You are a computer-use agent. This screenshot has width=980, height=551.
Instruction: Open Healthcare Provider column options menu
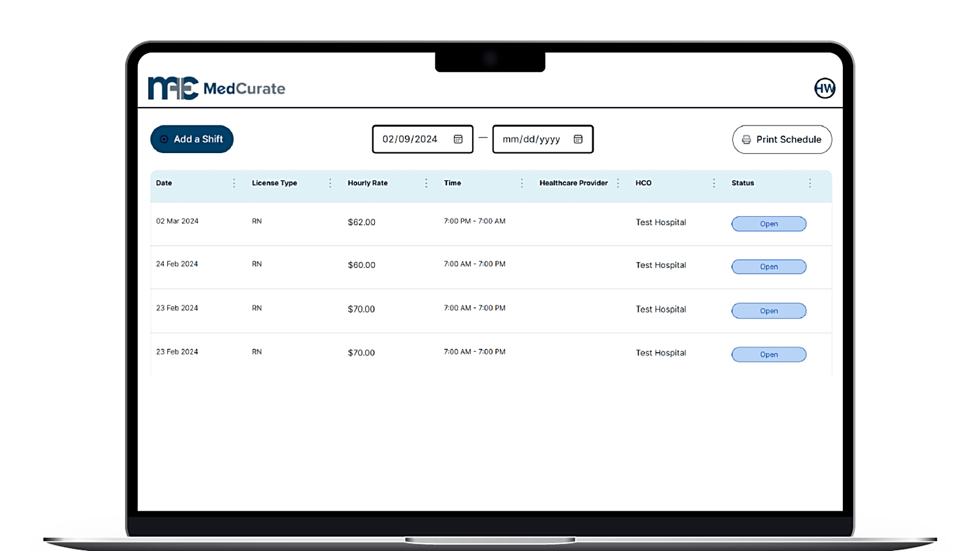[x=618, y=183]
